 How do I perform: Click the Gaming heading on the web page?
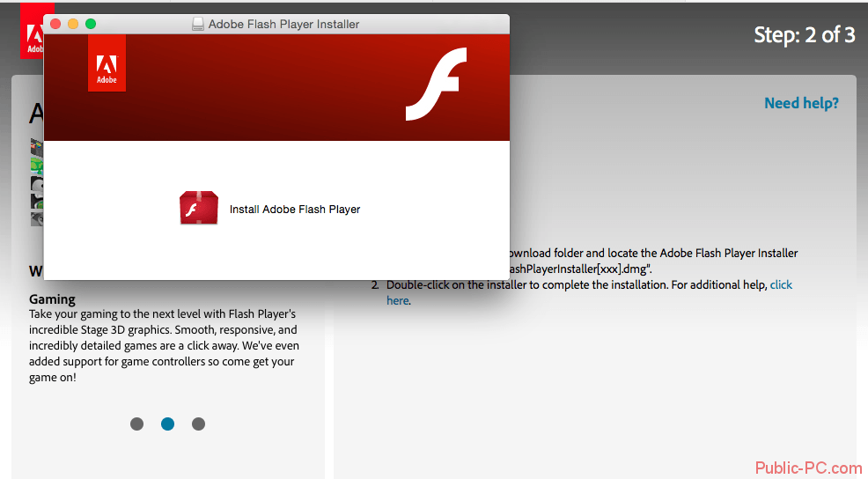point(52,299)
